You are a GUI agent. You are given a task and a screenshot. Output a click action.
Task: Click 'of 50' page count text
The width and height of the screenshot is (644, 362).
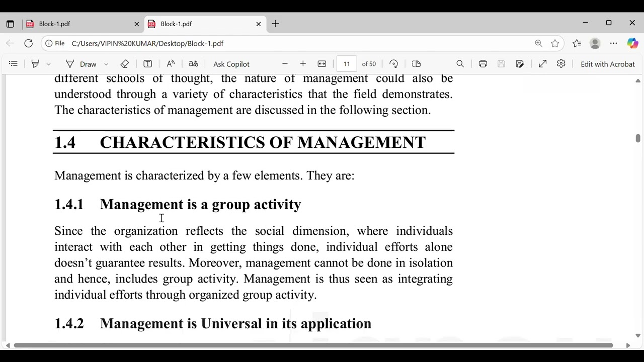point(369,64)
